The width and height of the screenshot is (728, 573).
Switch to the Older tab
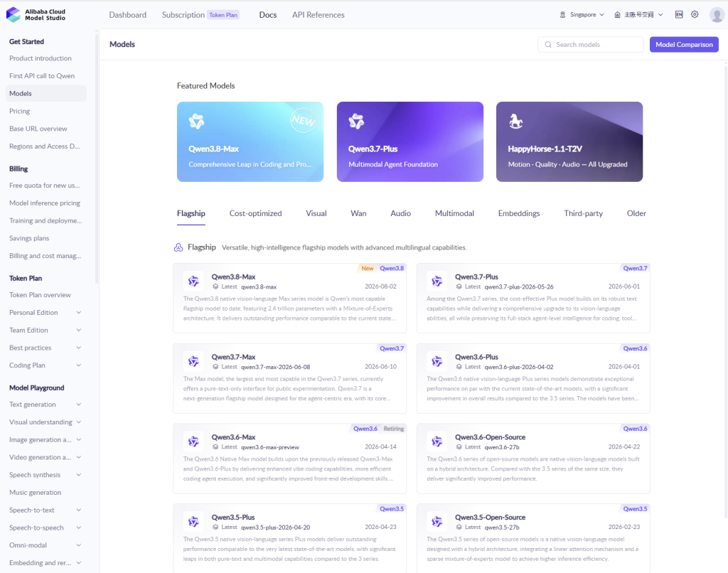(x=636, y=213)
